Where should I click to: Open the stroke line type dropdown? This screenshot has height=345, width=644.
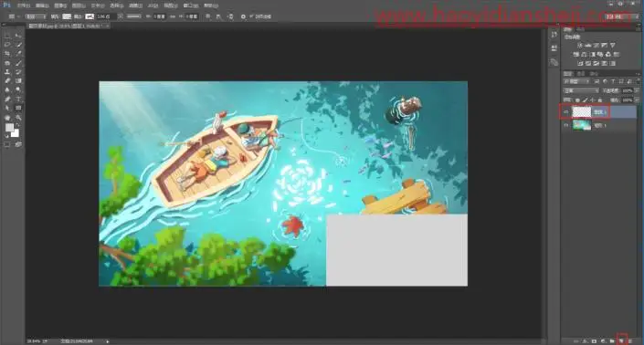pos(134,16)
